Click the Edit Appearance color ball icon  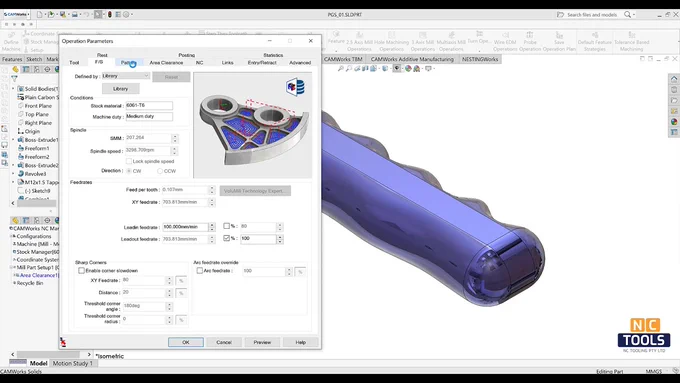click(x=408, y=69)
